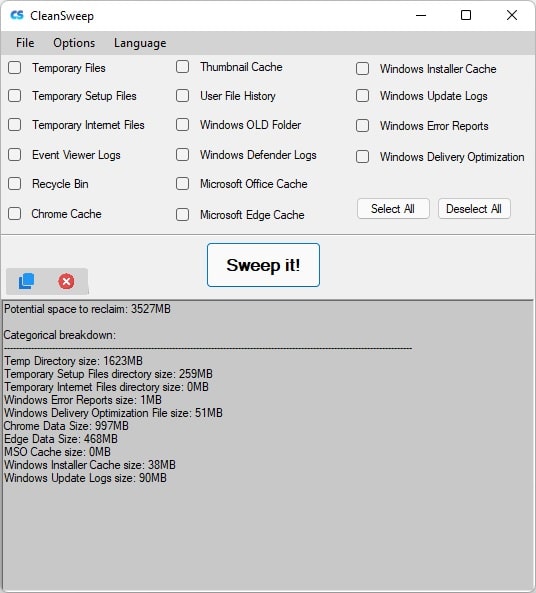Check the Chrome Cache option

(15, 213)
